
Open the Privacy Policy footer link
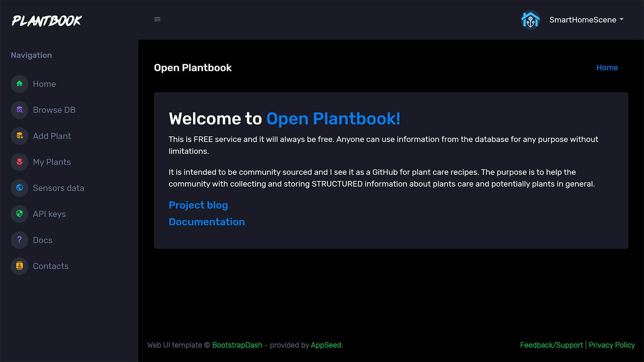(x=611, y=345)
